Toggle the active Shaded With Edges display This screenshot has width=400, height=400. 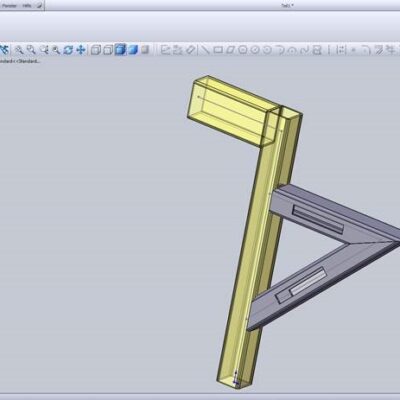120,50
